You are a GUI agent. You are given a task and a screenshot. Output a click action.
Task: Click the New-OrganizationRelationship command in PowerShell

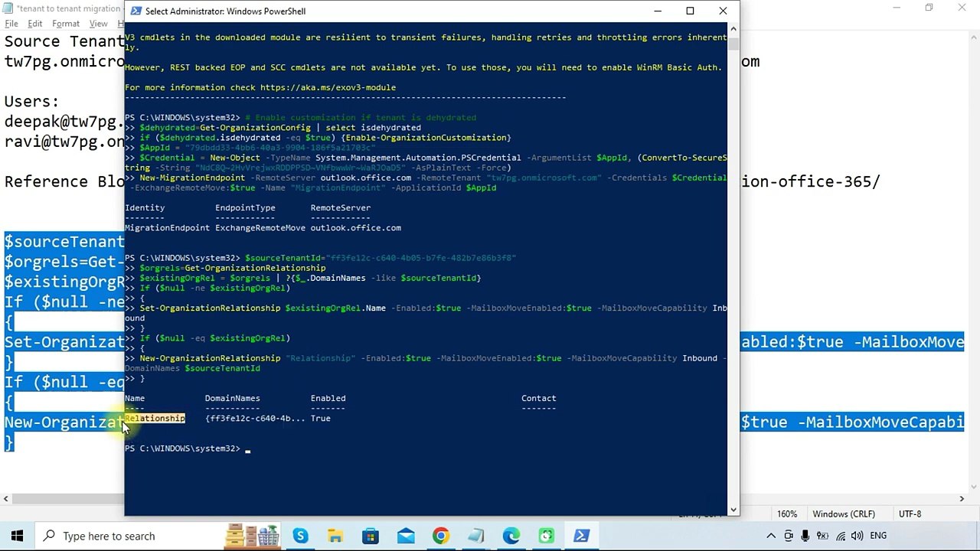(210, 358)
